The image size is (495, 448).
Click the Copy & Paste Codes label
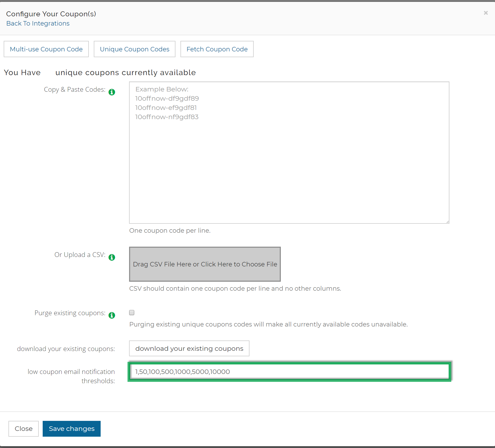pos(75,90)
